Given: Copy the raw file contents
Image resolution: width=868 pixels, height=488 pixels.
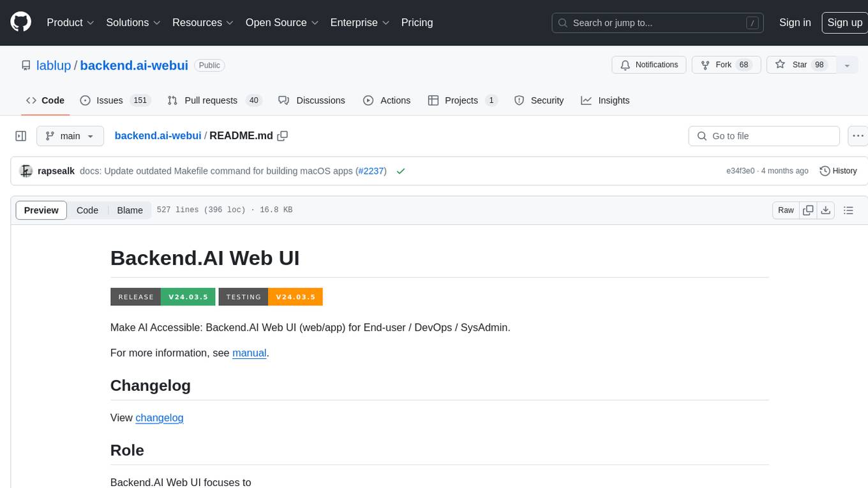Looking at the screenshot, I should coord(809,210).
